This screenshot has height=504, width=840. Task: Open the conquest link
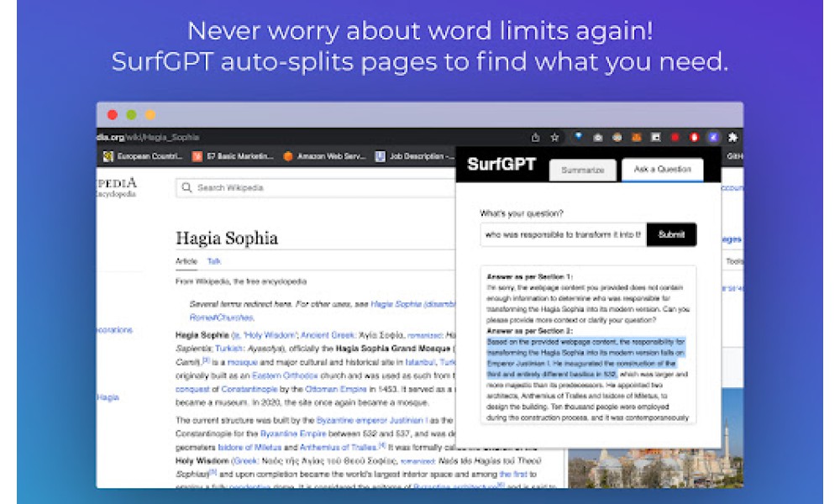(192, 390)
